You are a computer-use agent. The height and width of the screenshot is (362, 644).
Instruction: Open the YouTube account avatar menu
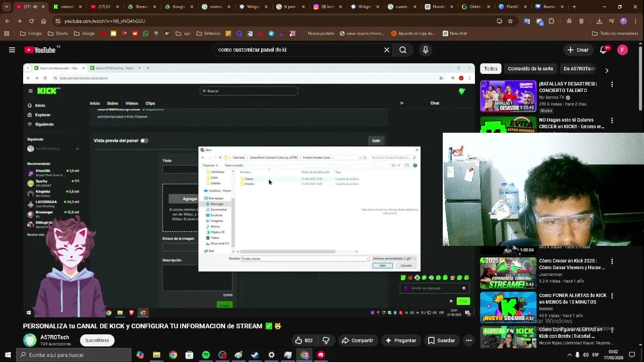coord(622,50)
